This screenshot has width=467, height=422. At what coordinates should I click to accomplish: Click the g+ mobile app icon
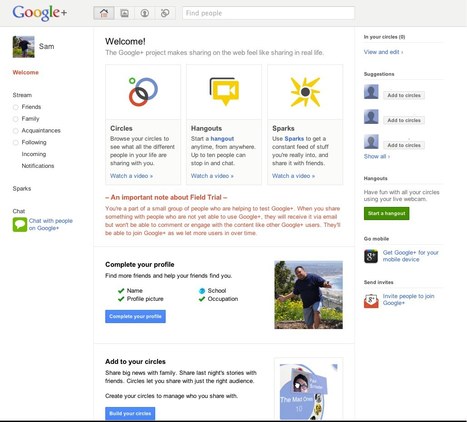coord(371,256)
